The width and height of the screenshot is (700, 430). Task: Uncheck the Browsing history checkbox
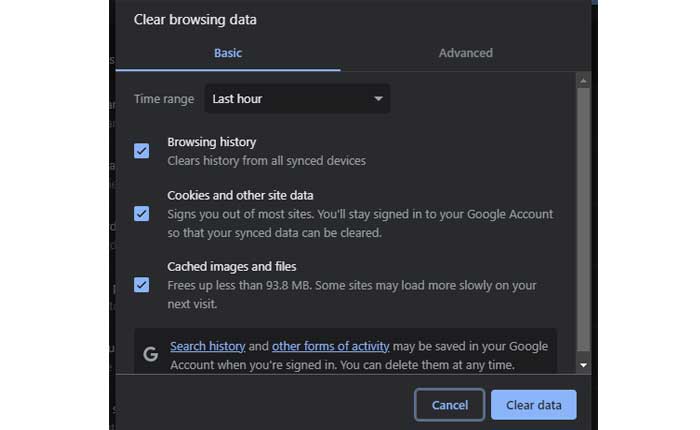pyautogui.click(x=142, y=151)
